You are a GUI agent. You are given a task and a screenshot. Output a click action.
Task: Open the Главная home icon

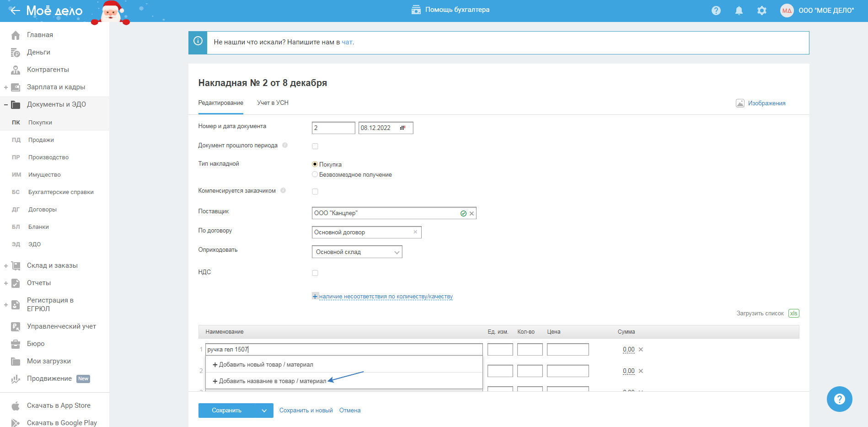coord(16,35)
